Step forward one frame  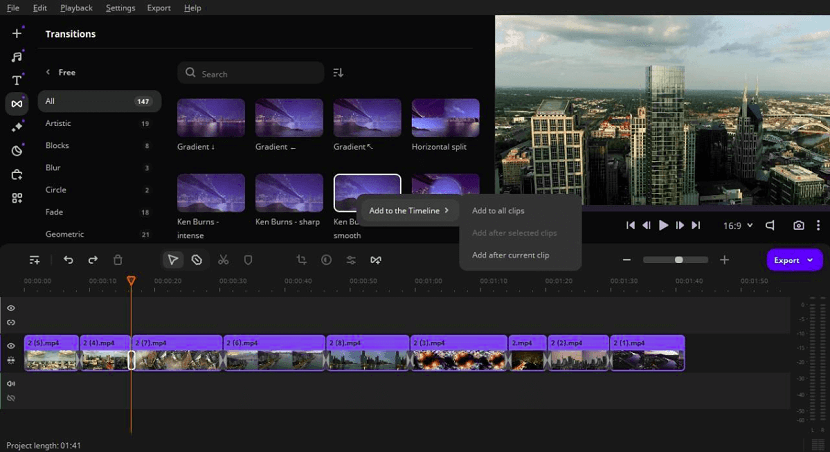680,225
